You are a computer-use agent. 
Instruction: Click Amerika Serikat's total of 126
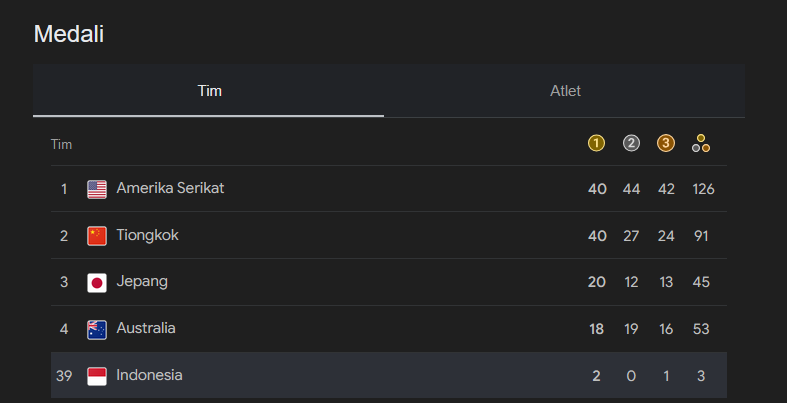[703, 189]
